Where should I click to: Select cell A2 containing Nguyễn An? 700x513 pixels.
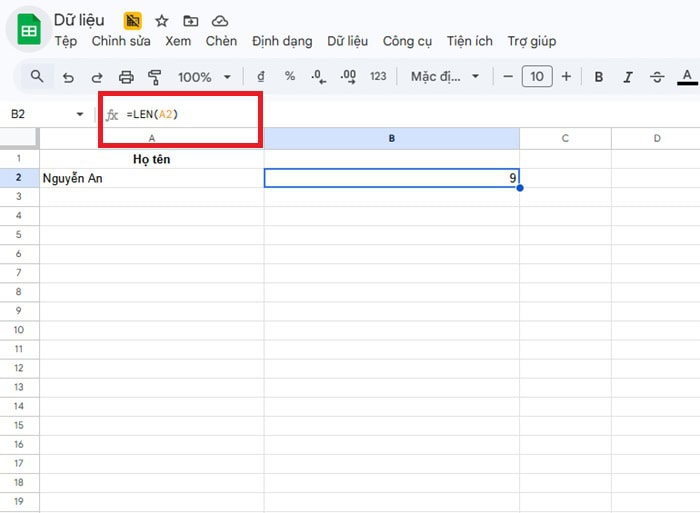[x=151, y=179]
